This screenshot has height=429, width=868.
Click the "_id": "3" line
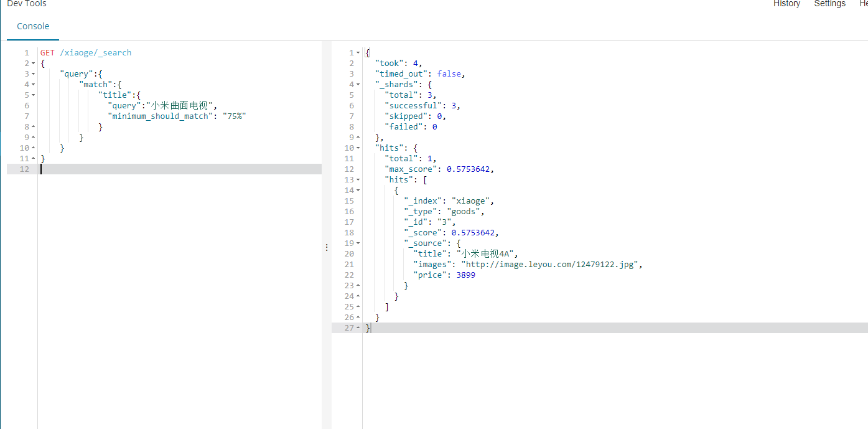(x=429, y=222)
